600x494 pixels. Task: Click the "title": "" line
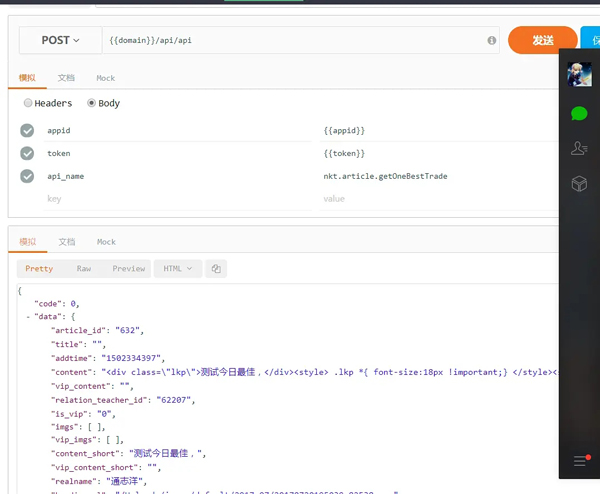coord(78,344)
